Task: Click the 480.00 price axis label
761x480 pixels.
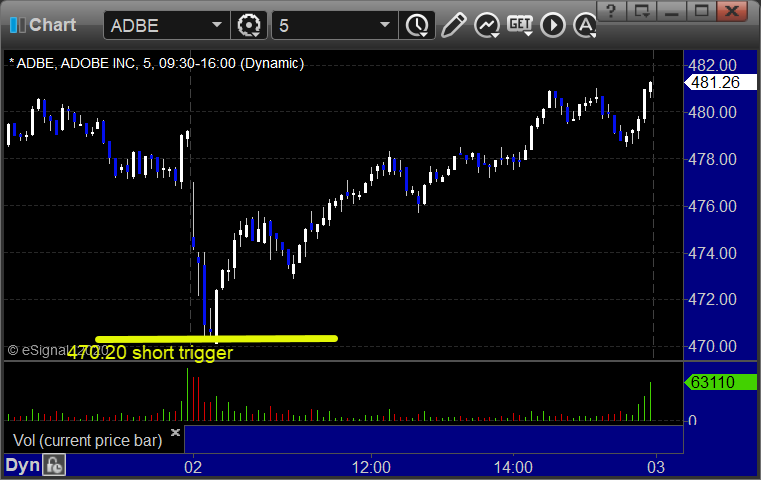Action: point(712,112)
